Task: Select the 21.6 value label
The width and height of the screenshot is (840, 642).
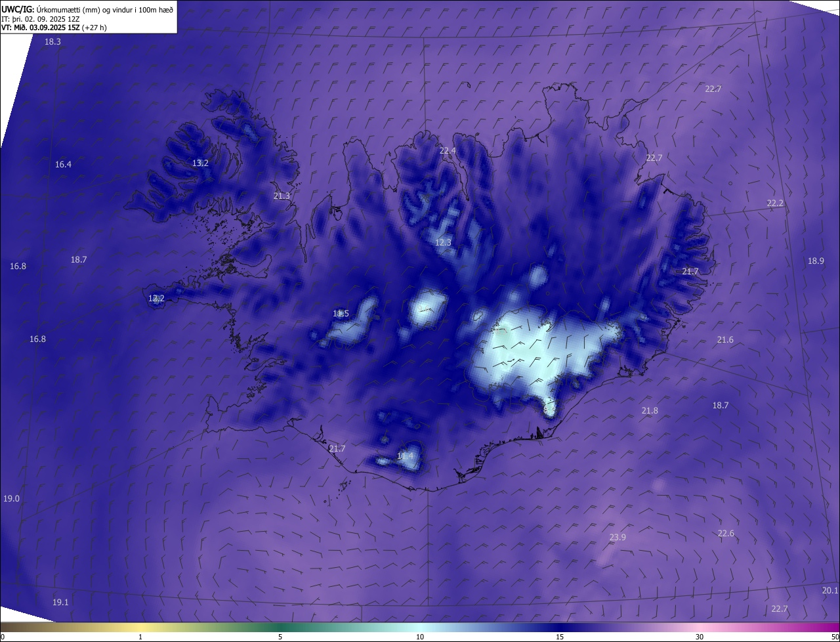Action: click(725, 339)
